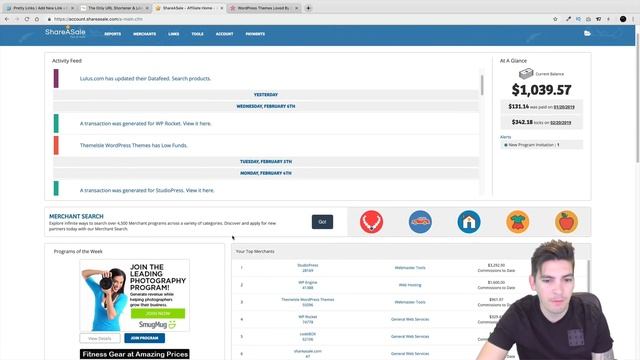The height and width of the screenshot is (360, 640).
Task: Select the blue car category icon
Action: click(420, 222)
